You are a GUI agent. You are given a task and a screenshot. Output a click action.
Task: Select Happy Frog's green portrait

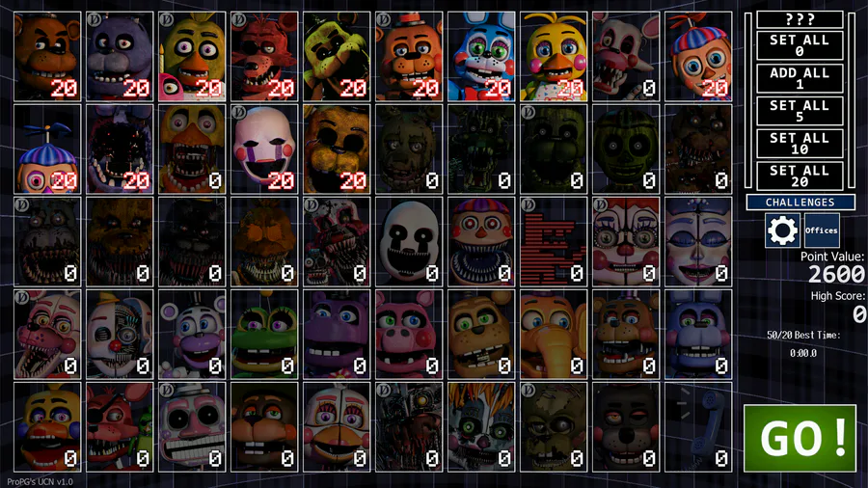tap(264, 335)
